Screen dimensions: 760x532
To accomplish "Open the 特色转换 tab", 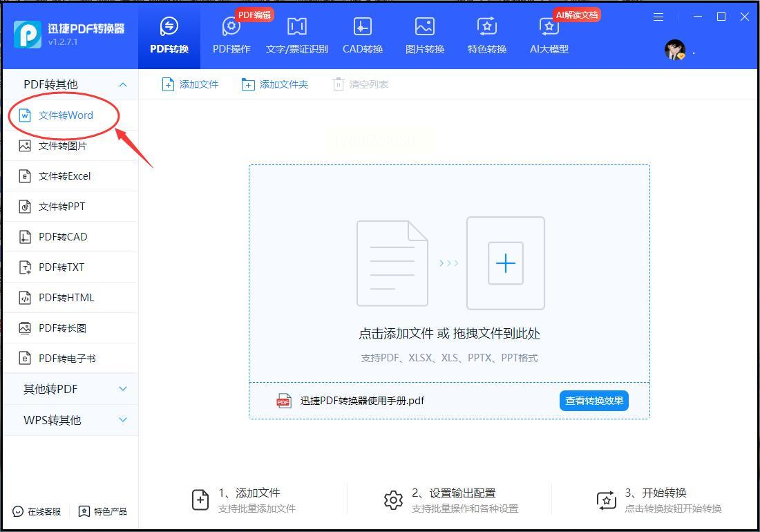I will [486, 36].
